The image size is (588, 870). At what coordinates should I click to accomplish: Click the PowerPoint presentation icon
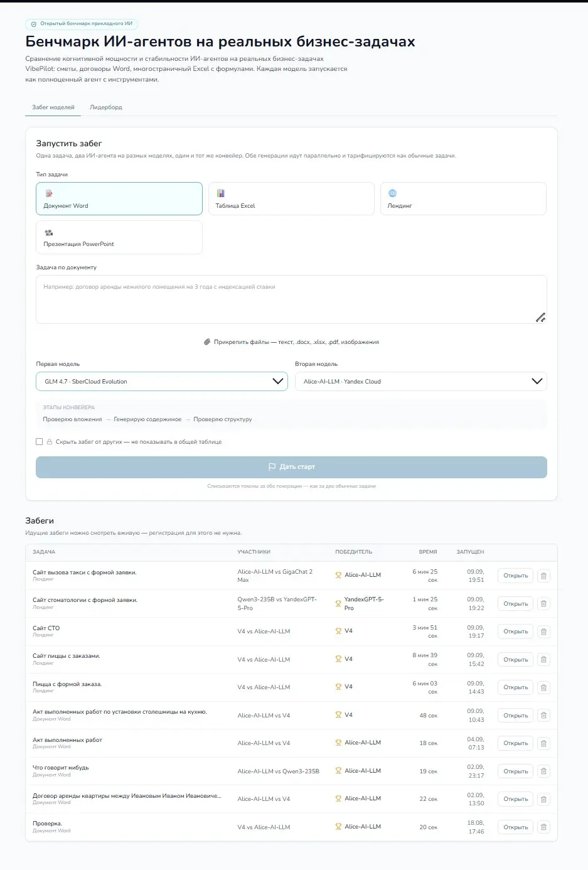tap(48, 232)
